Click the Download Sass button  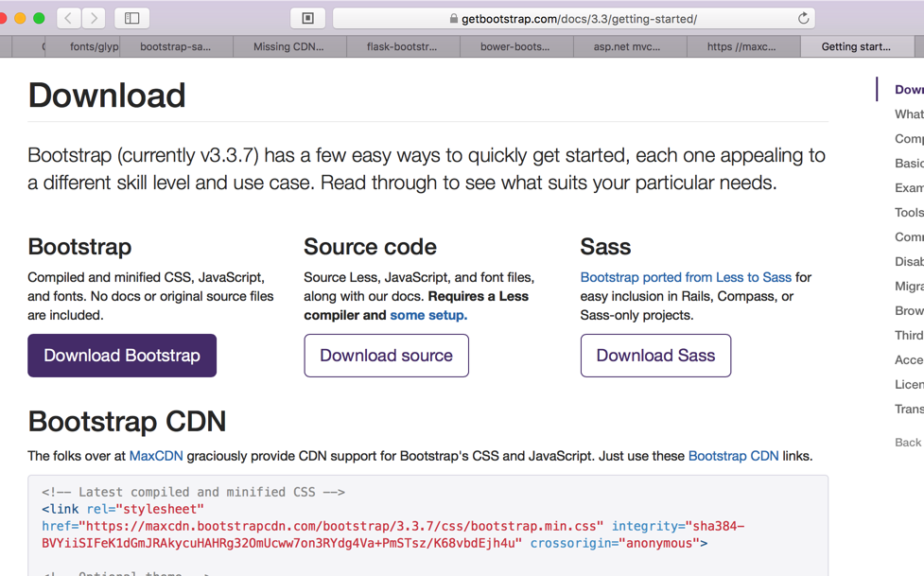click(655, 356)
